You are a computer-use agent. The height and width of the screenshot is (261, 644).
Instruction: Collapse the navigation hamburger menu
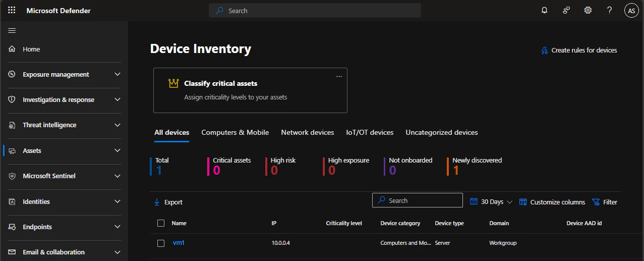12,30
